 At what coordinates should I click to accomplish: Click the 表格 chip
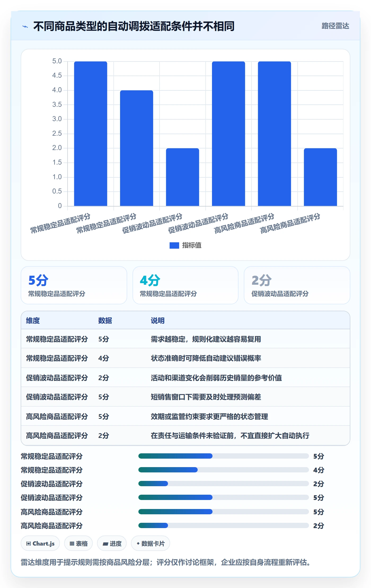pos(78,543)
